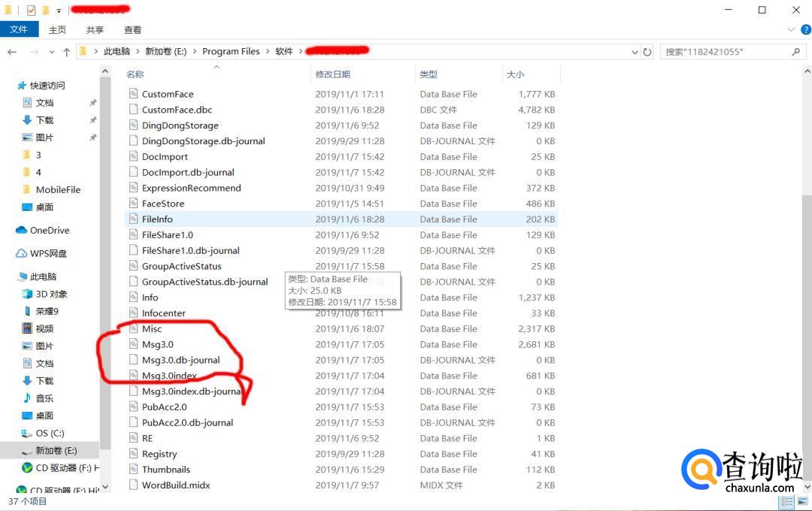The width and height of the screenshot is (812, 511).
Task: Switch to the 查看 ribbon tab
Action: click(132, 30)
